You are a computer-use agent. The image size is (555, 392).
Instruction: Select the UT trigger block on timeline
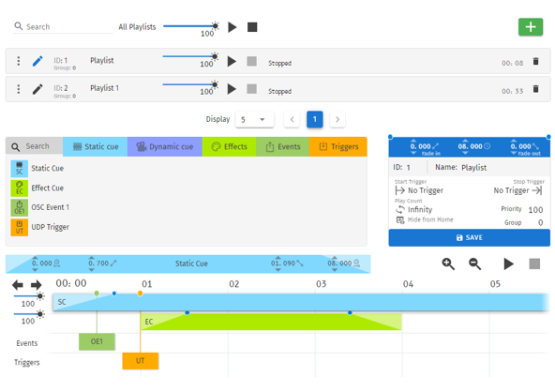pyautogui.click(x=141, y=361)
